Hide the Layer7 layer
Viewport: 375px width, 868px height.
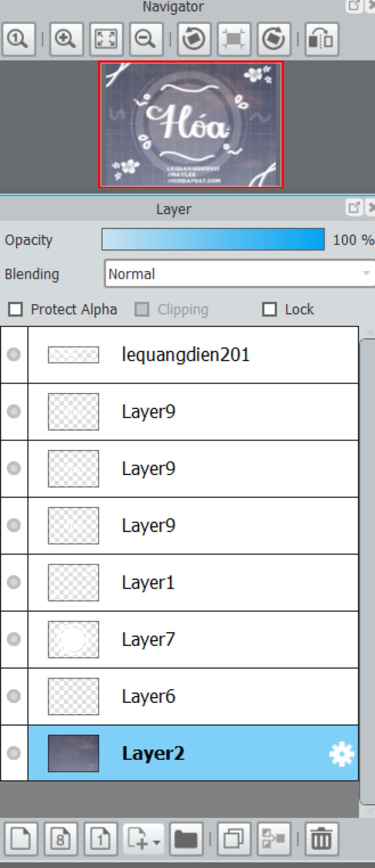[x=14, y=639]
